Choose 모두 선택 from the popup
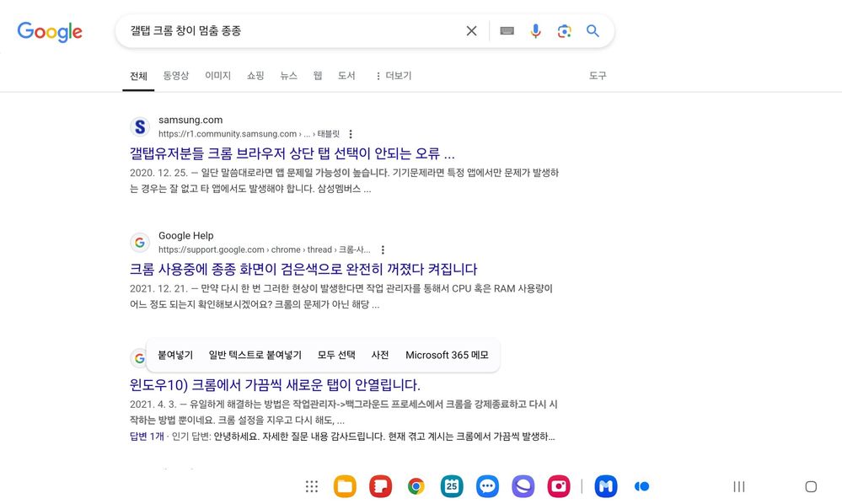The image size is (842, 504). [x=336, y=355]
